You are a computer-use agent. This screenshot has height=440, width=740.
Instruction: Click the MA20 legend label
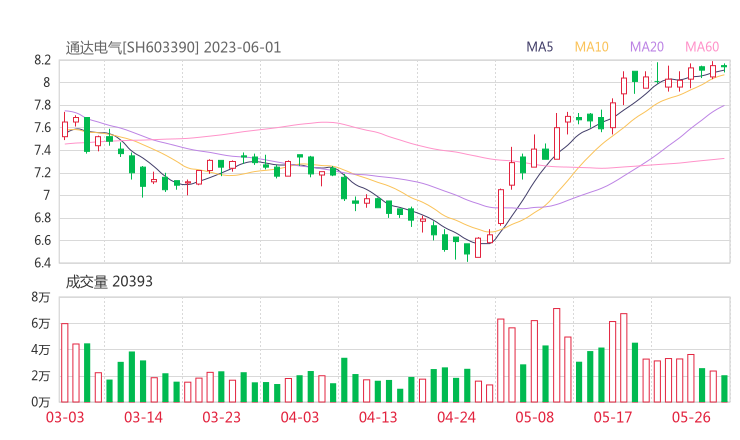click(x=647, y=47)
